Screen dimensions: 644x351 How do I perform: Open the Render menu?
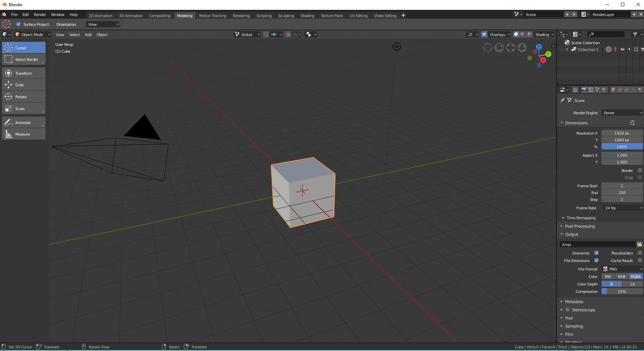pos(40,15)
